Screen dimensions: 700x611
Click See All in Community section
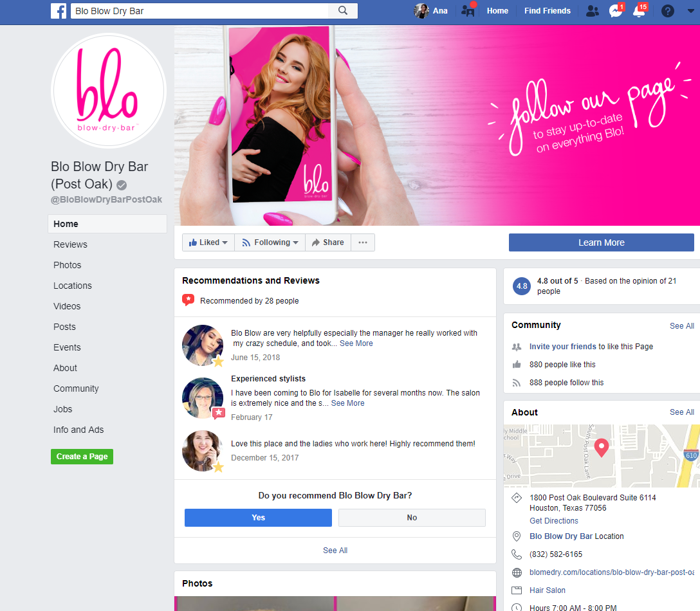click(x=682, y=326)
